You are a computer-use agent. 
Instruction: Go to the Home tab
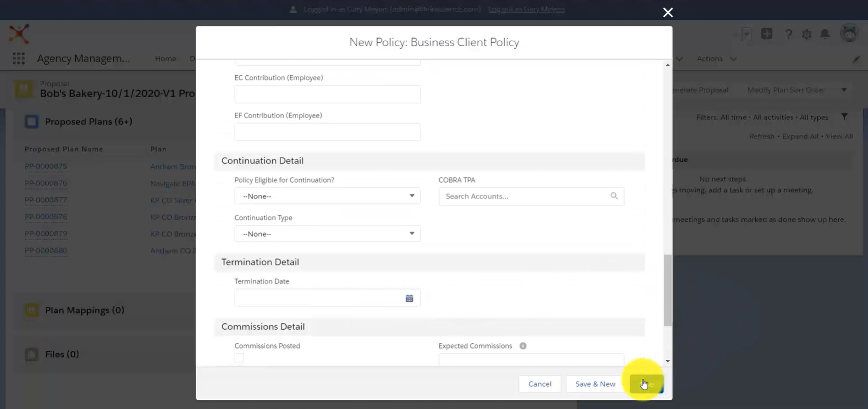pyautogui.click(x=166, y=59)
